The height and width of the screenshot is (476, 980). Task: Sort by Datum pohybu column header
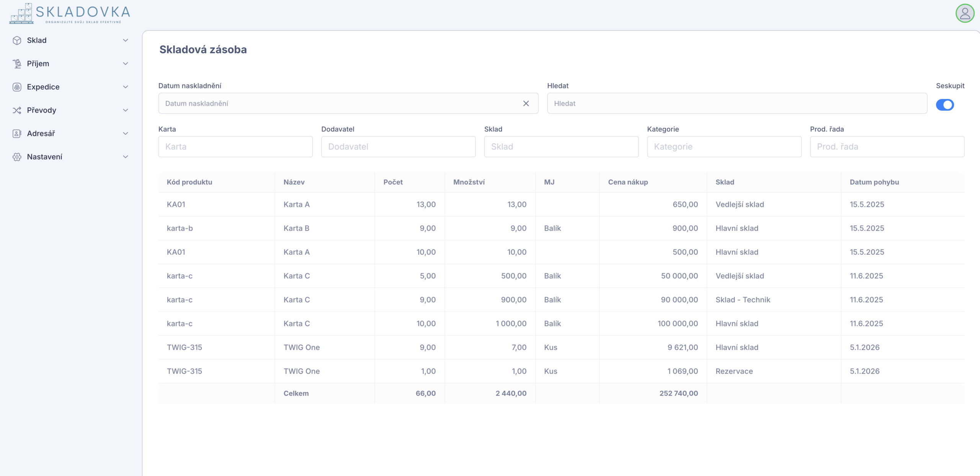click(874, 182)
